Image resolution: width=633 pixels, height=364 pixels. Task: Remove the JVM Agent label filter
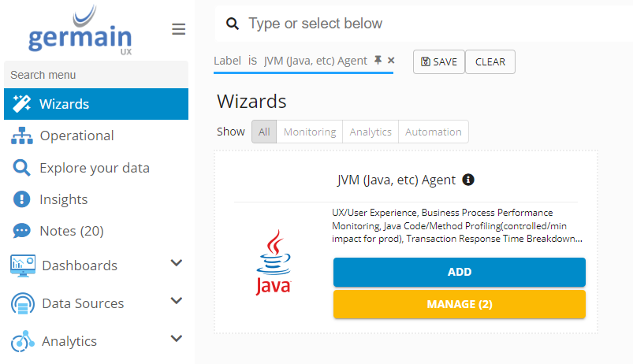(x=391, y=61)
